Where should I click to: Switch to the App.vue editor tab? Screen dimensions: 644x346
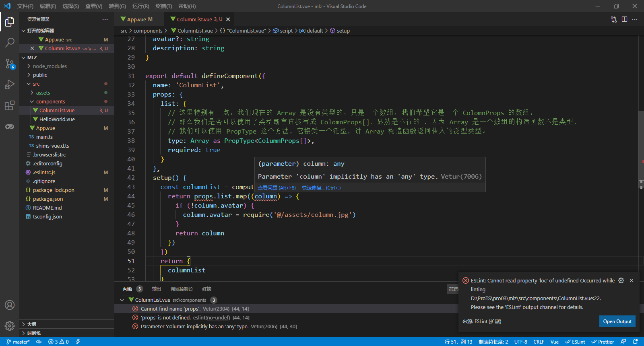(139, 19)
